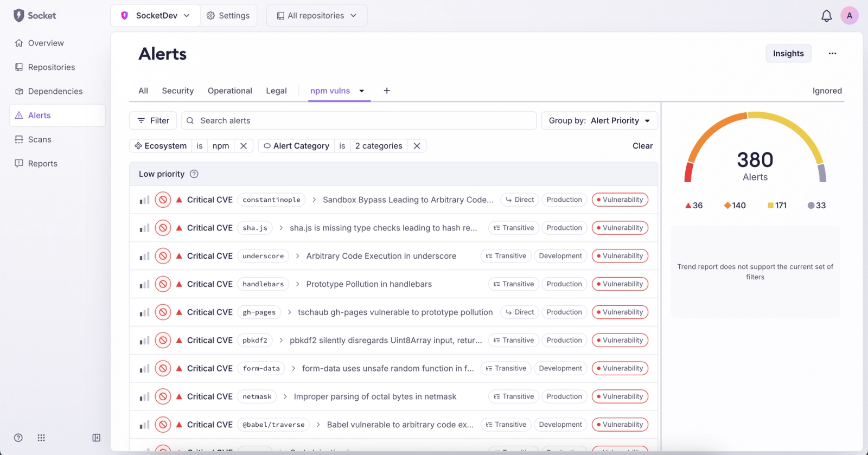Open Reports in sidebar

pyautogui.click(x=58, y=163)
